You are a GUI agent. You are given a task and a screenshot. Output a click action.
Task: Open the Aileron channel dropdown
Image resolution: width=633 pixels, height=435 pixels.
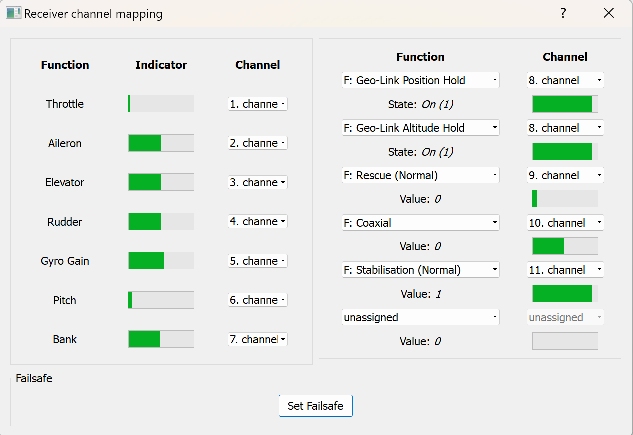click(x=257, y=143)
